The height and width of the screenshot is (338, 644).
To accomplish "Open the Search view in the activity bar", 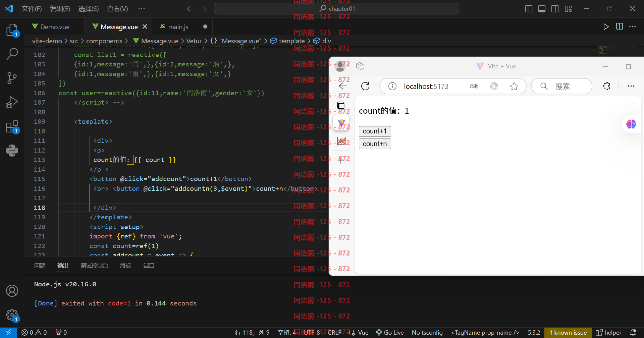I will (12, 54).
